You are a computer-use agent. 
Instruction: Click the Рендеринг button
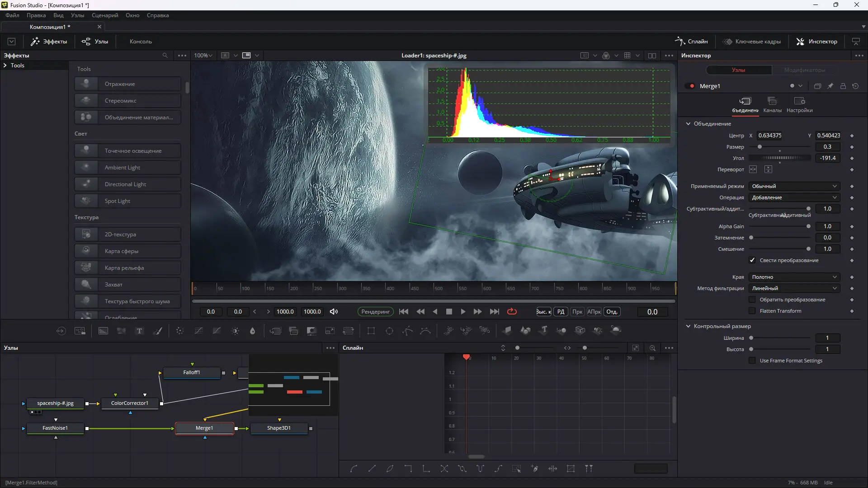[x=375, y=312]
